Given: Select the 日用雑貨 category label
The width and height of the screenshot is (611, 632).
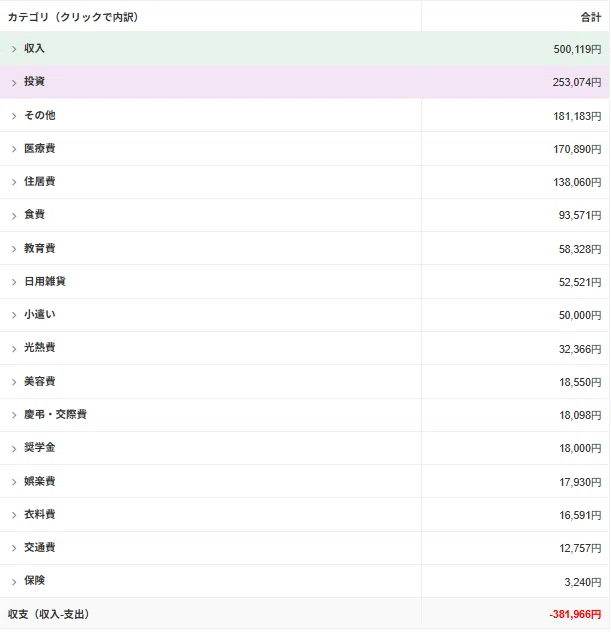Looking at the screenshot, I should pyautogui.click(x=45, y=281).
